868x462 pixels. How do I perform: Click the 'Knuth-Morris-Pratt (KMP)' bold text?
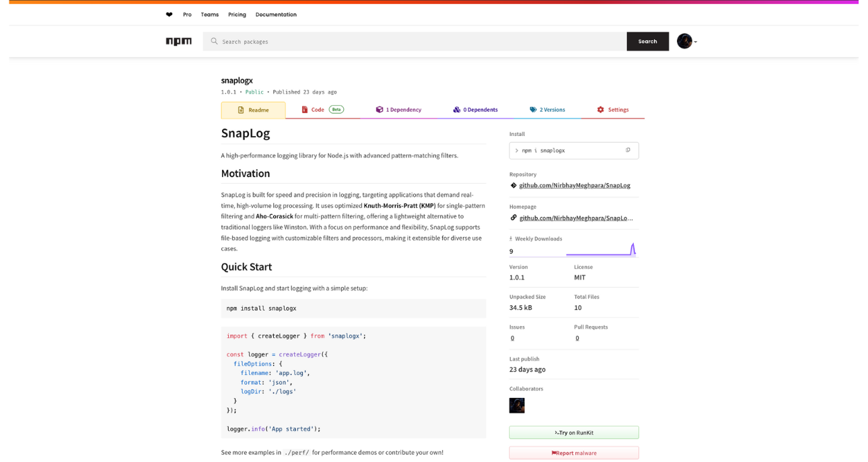(x=400, y=205)
